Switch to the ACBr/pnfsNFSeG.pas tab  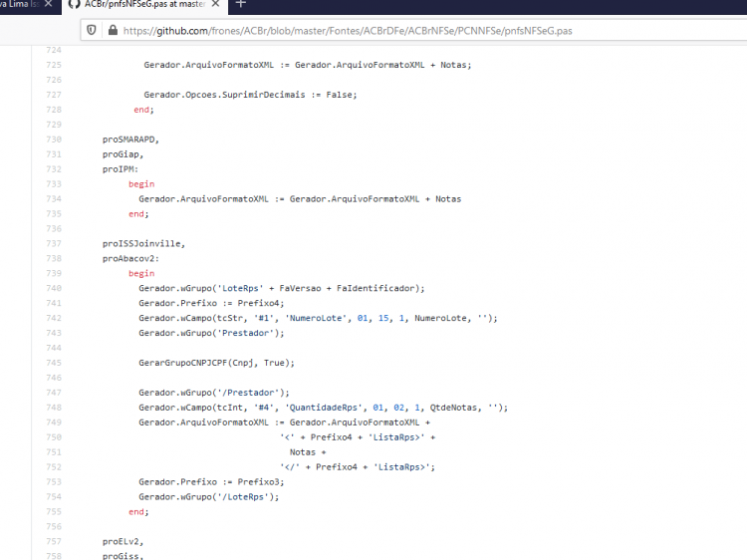pos(144,4)
